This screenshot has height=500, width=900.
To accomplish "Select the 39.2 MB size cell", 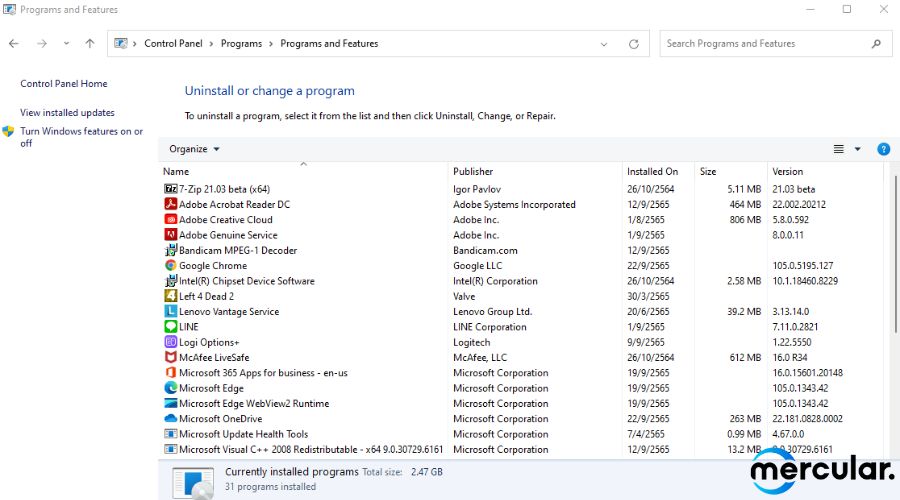I will point(744,312).
